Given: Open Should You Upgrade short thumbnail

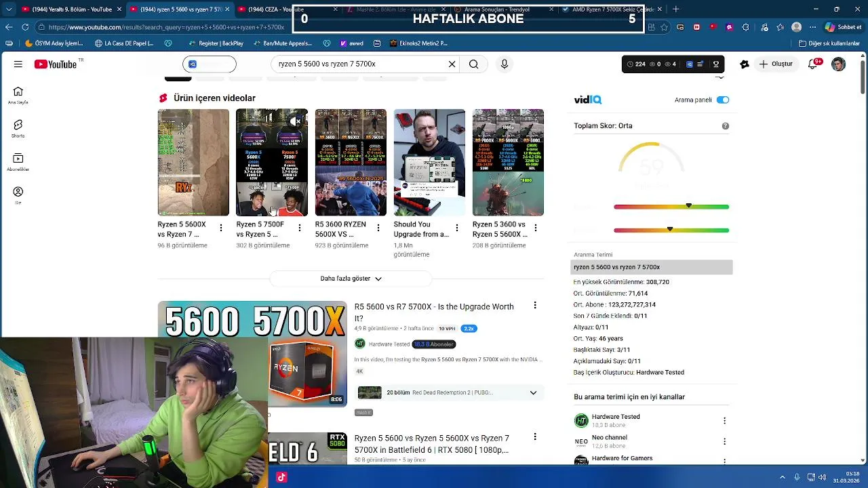Looking at the screenshot, I should [x=429, y=163].
